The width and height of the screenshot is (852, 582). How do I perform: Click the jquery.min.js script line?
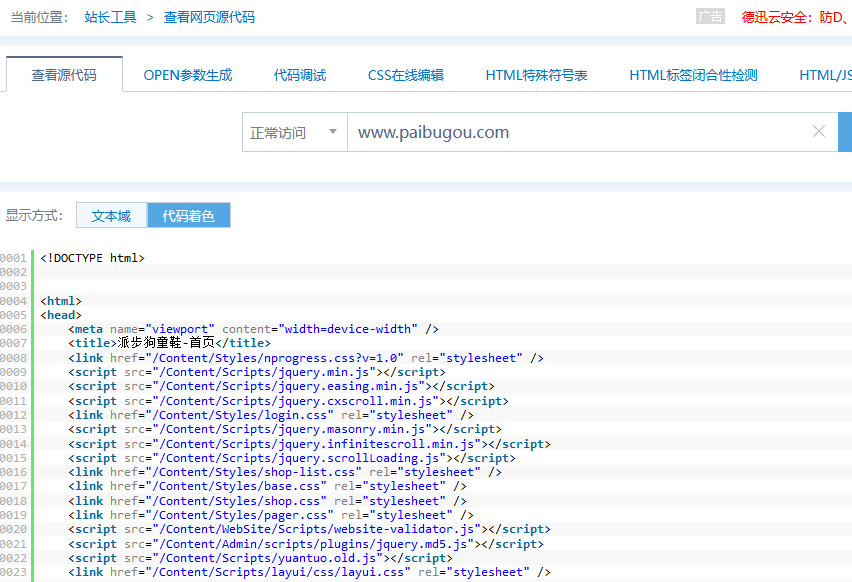pyautogui.click(x=256, y=372)
